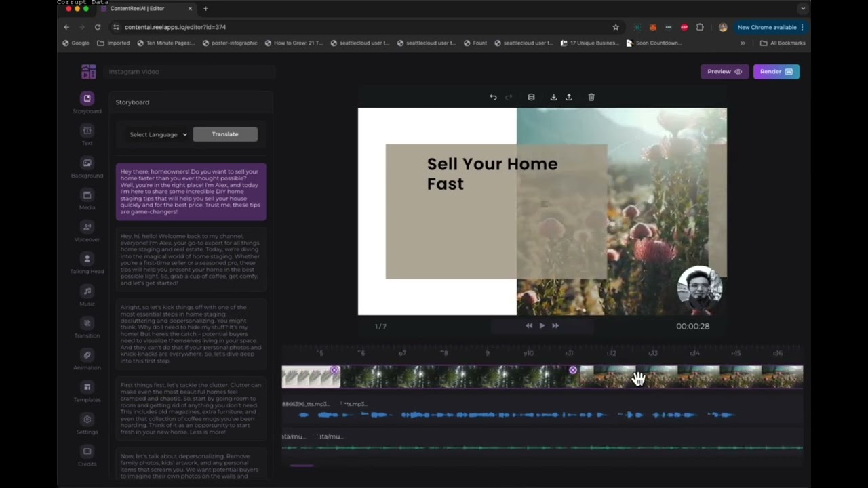Click the download icon above canvas
The height and width of the screenshot is (488, 868).
553,97
